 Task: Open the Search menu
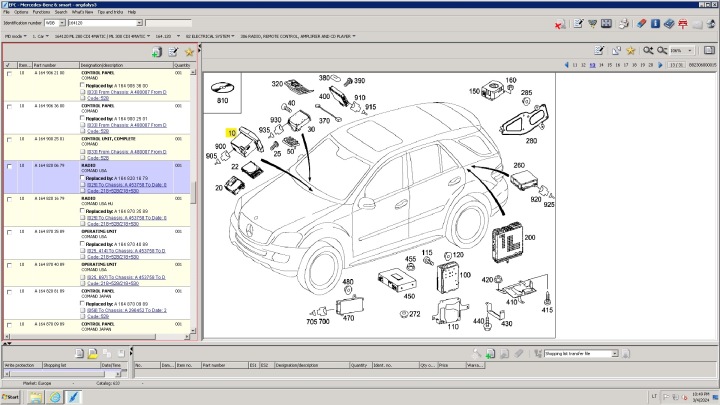[x=61, y=12]
